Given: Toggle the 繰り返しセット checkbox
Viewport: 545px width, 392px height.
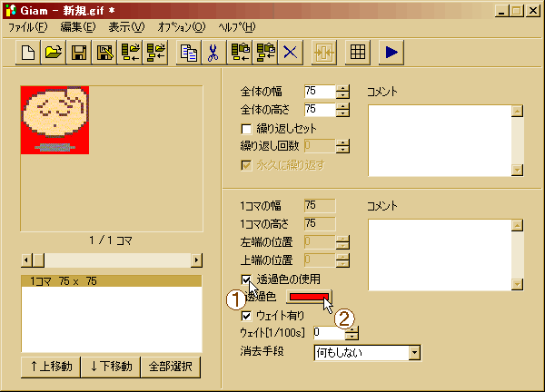Looking at the screenshot, I should (246, 129).
